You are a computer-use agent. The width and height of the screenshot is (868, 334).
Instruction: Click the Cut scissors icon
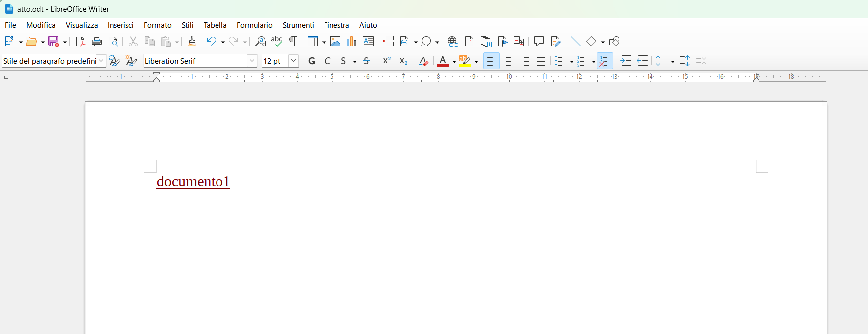tap(133, 42)
